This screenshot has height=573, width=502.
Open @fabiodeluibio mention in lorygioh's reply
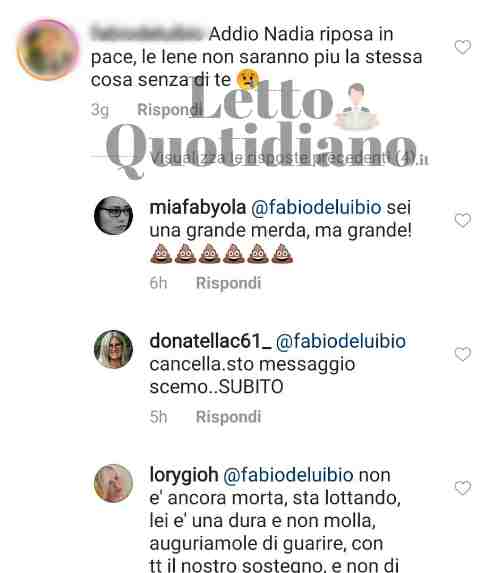[x=288, y=475]
